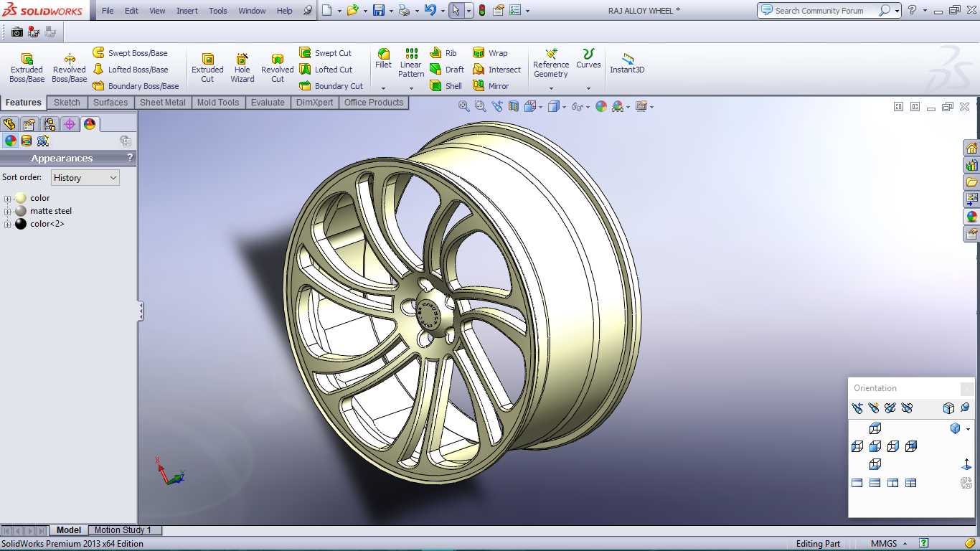Select the cream 'color' appearance sphere swatch
The image size is (980, 551).
pos(21,198)
